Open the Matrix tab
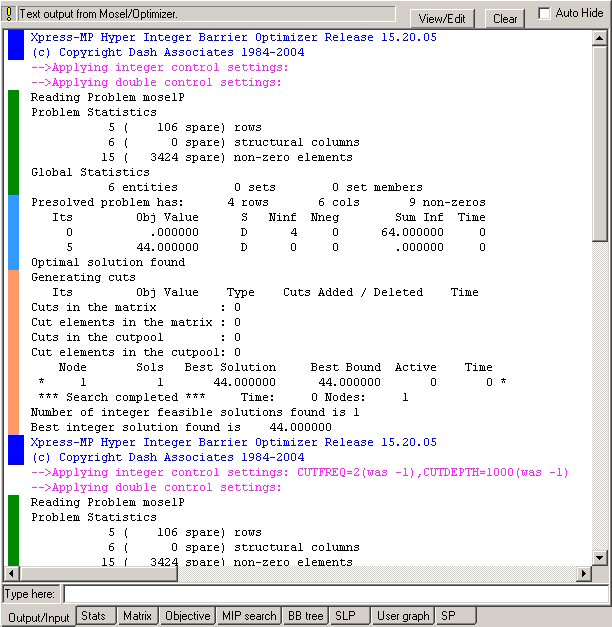The image size is (612, 627). [137, 616]
